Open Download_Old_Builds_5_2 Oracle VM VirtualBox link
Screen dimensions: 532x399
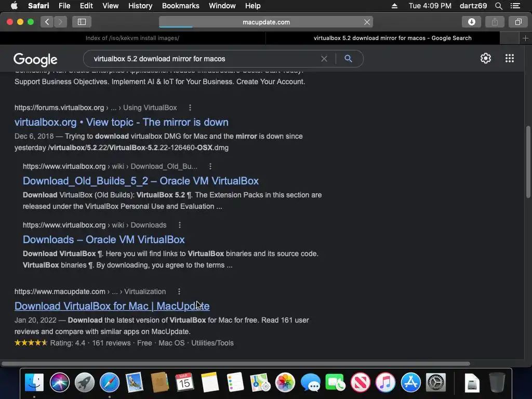141,181
